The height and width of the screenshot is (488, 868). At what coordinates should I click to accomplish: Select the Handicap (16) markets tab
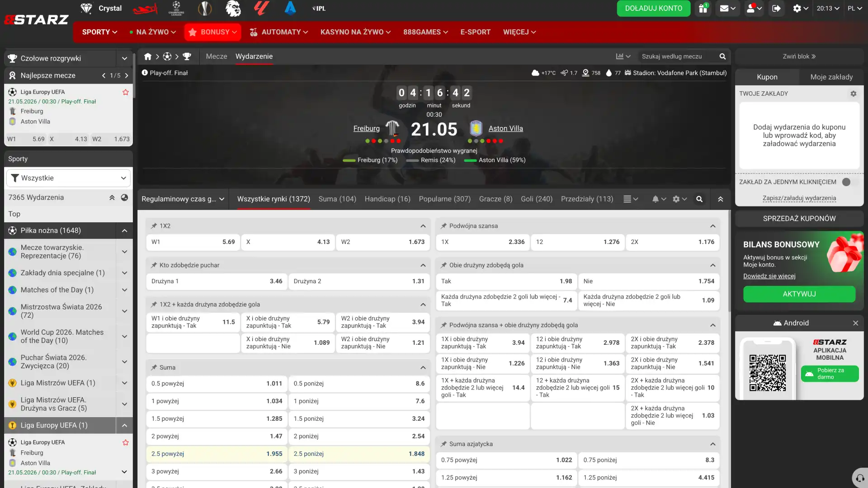tap(387, 199)
